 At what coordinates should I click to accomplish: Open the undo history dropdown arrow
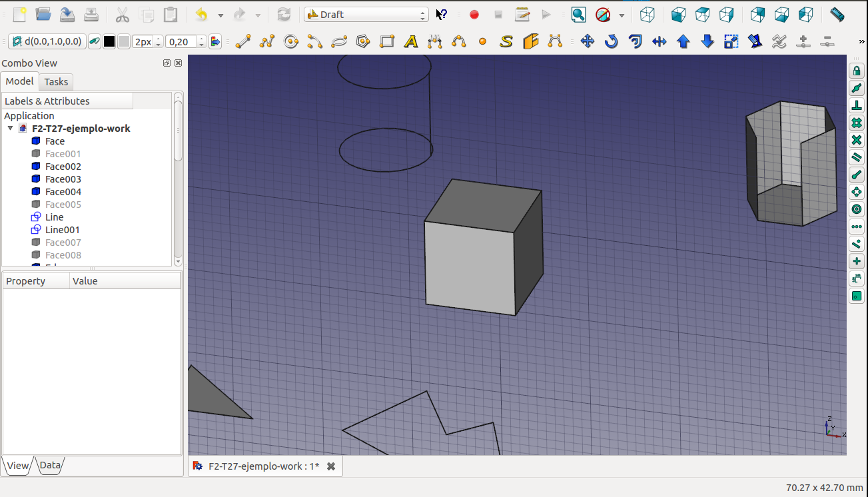pos(220,15)
